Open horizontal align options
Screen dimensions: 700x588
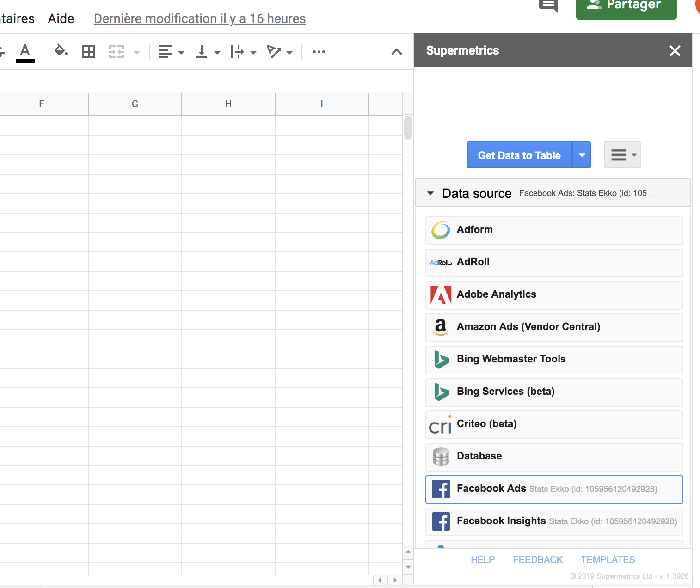[171, 52]
